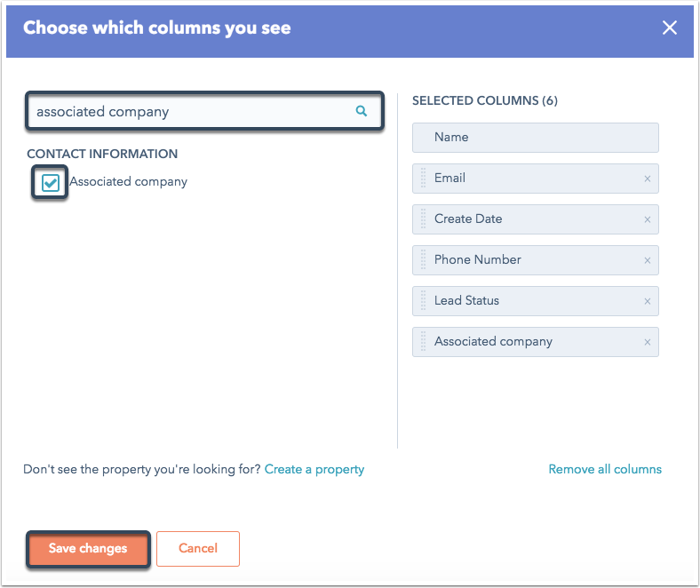Click the search properties input field
700x588 pixels.
204,111
